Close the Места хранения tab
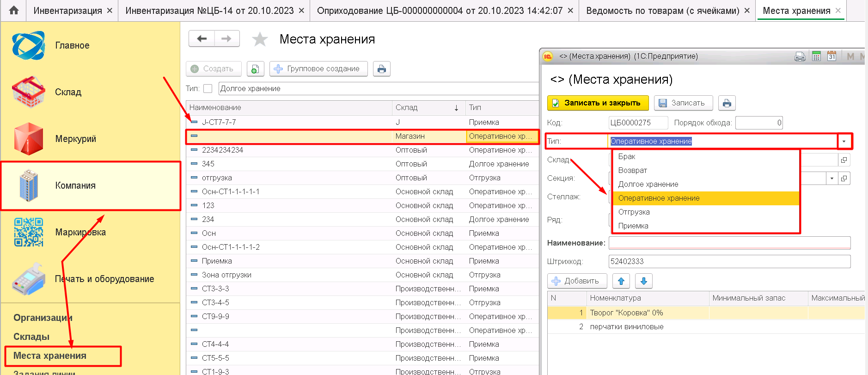The image size is (868, 375). pos(838,10)
